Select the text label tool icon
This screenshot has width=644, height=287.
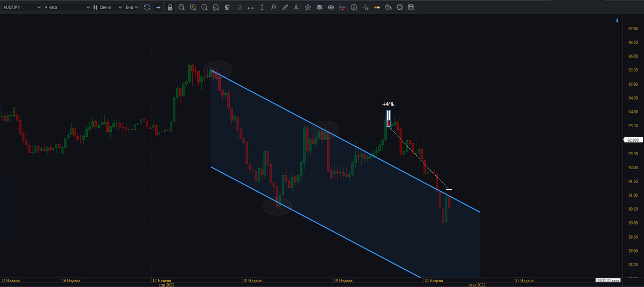click(x=296, y=7)
